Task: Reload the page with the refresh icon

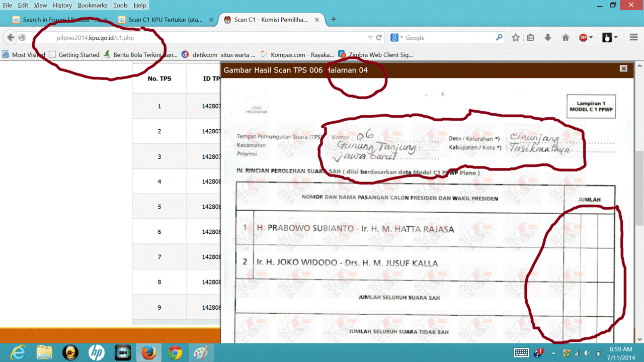Action: click(x=379, y=38)
